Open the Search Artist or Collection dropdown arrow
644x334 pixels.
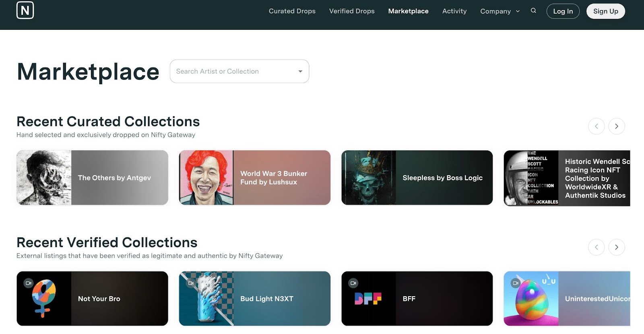[300, 71]
